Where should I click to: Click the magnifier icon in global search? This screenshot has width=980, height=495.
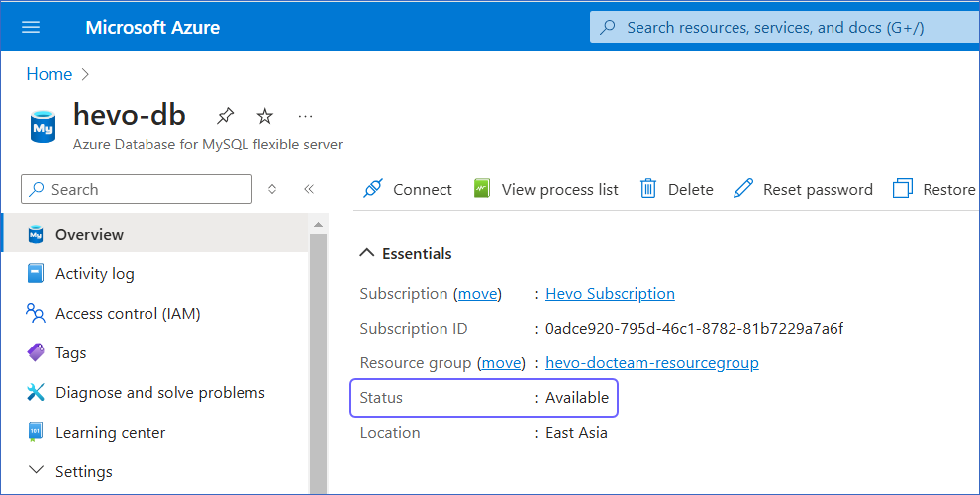pos(607,27)
